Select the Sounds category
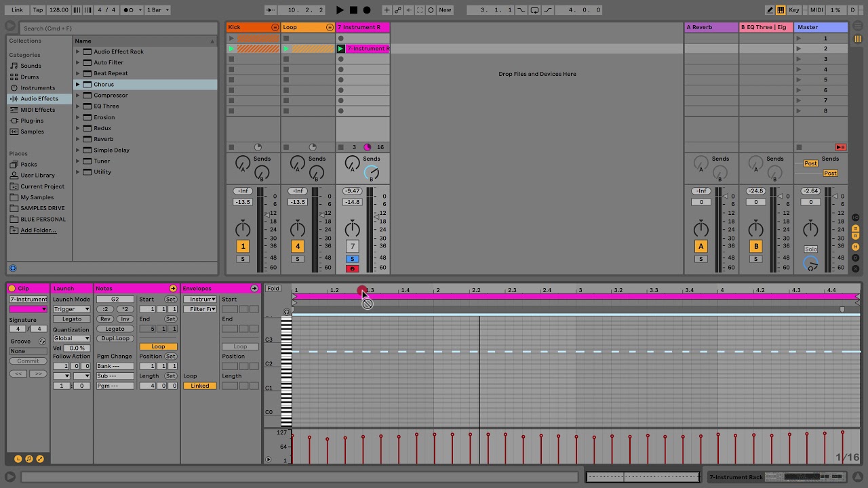Viewport: 868px width, 488px height. [31, 66]
